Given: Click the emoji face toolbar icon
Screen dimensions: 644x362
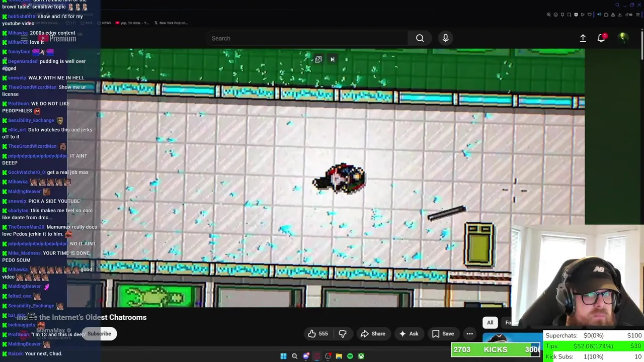Looking at the screenshot, I should click(555, 15).
